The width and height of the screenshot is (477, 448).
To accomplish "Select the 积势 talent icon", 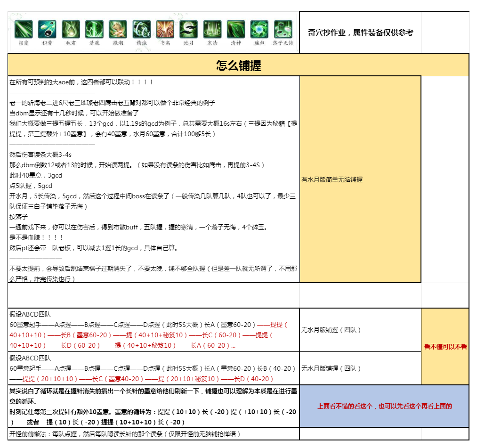I will [x=47, y=29].
